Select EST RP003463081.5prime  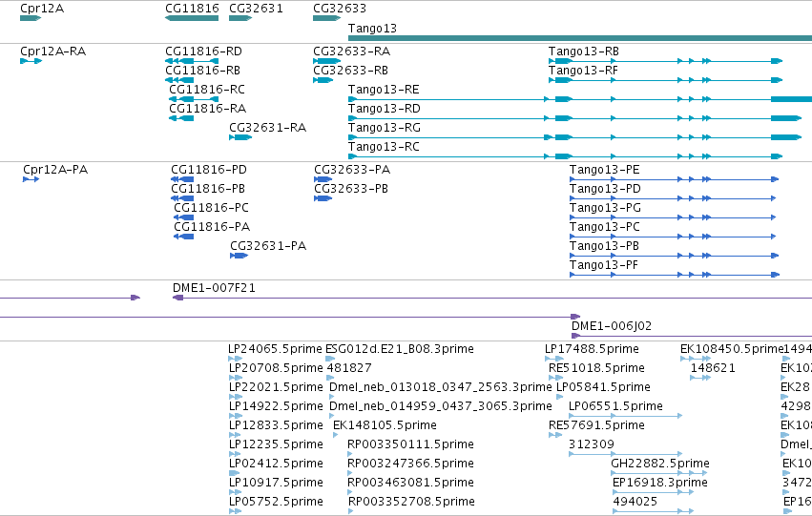tap(410, 484)
